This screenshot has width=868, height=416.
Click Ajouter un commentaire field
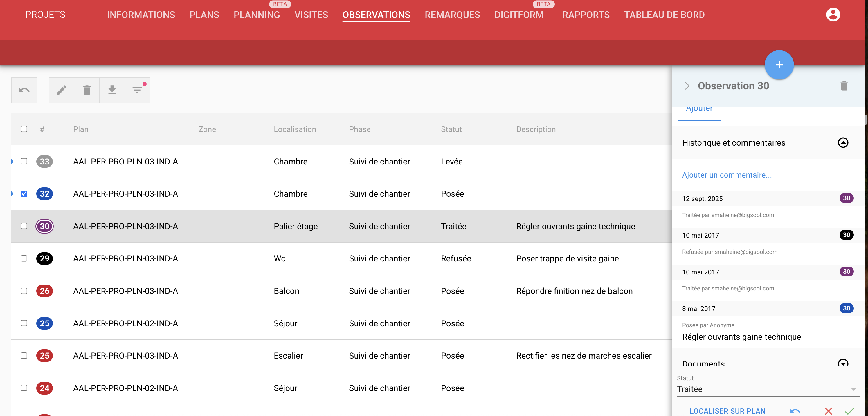[x=727, y=175]
